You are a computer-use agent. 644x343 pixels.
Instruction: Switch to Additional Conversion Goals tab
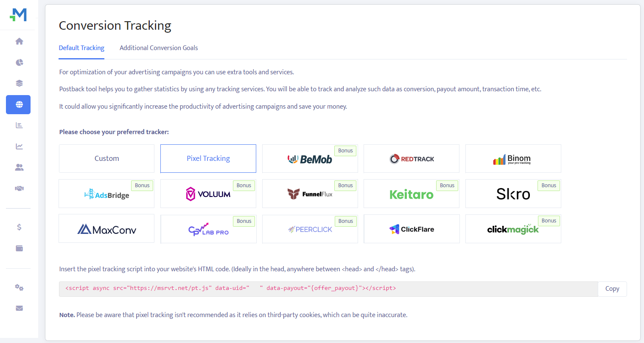pyautogui.click(x=159, y=48)
